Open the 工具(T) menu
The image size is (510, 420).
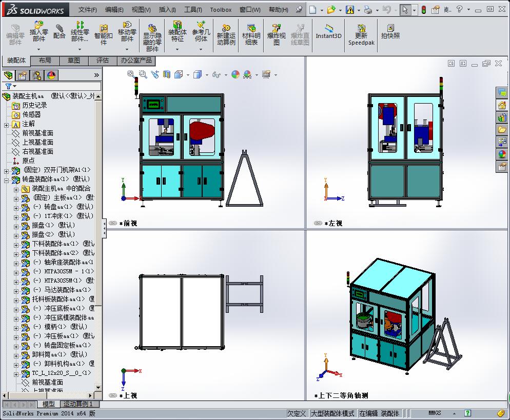(x=193, y=10)
